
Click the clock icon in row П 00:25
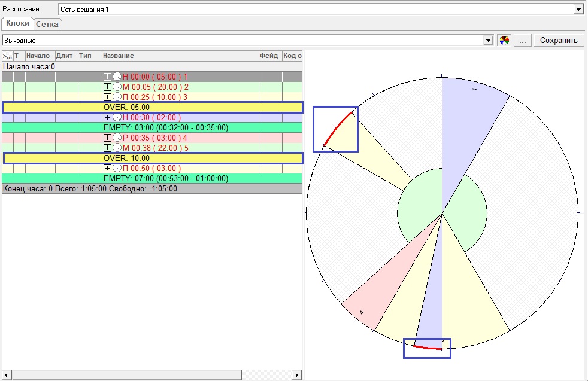point(117,97)
